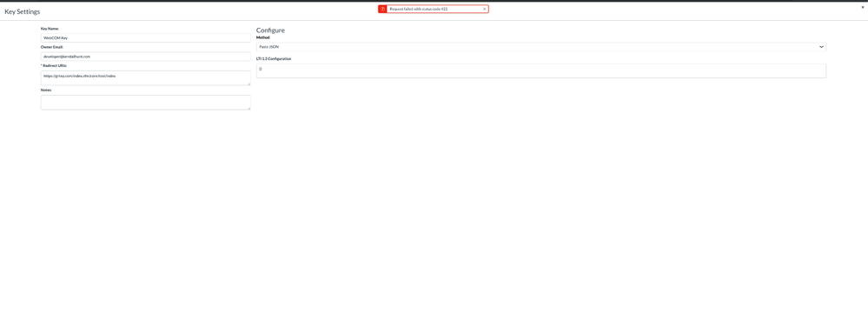Click the Notes label
Screen dimensions: 868x327
click(46, 90)
